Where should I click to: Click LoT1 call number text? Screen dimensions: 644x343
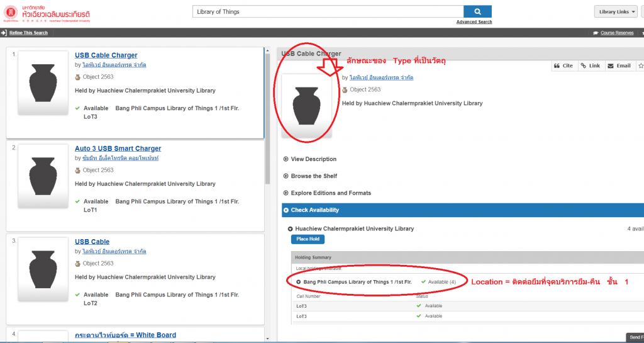[x=90, y=210]
